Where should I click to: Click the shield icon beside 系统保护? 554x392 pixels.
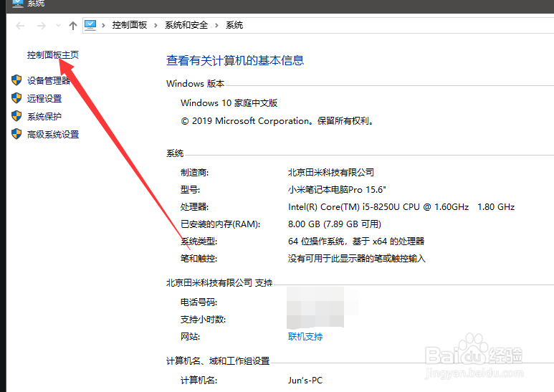[16, 116]
